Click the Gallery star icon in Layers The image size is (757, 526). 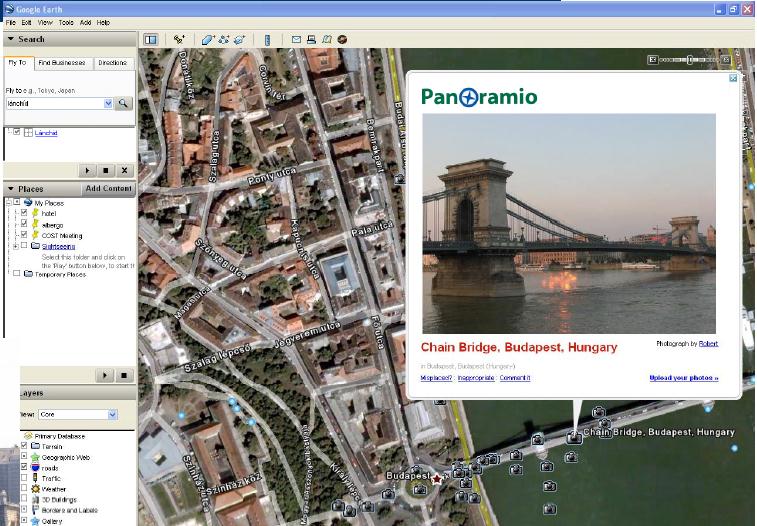tap(35, 521)
